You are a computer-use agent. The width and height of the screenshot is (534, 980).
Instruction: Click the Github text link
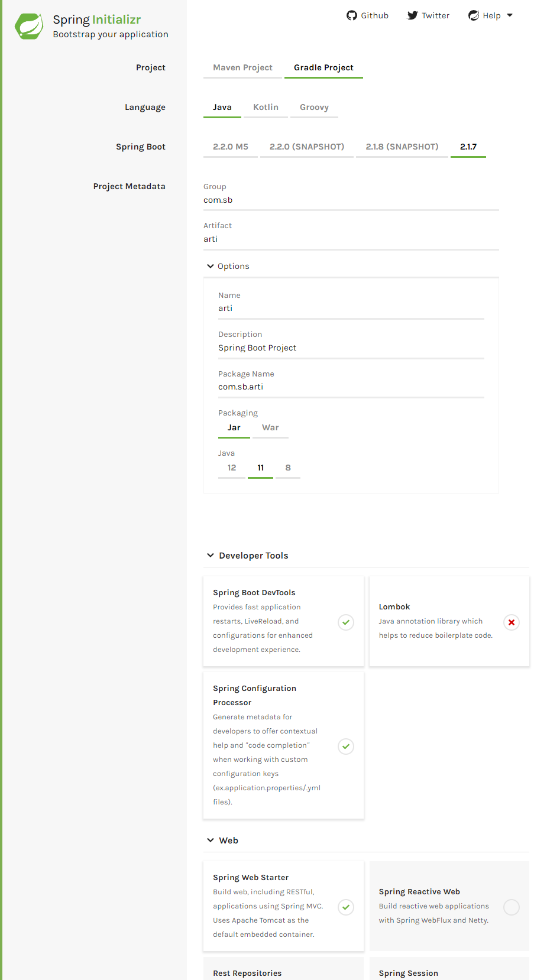pos(375,15)
